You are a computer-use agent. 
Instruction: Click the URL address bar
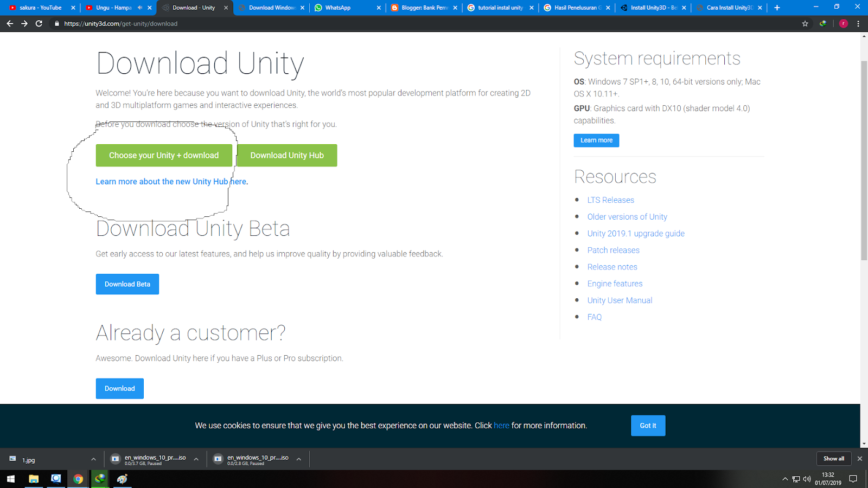pyautogui.click(x=423, y=23)
